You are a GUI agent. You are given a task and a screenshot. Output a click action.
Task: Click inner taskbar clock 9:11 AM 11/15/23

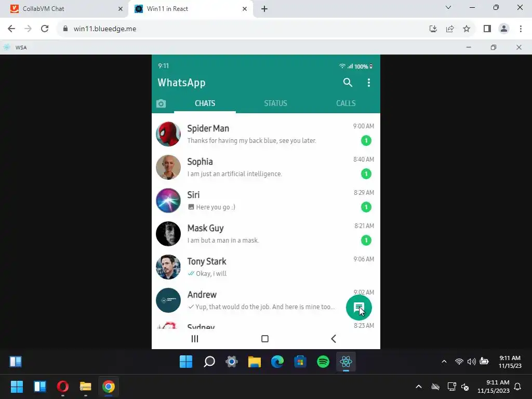510,362
